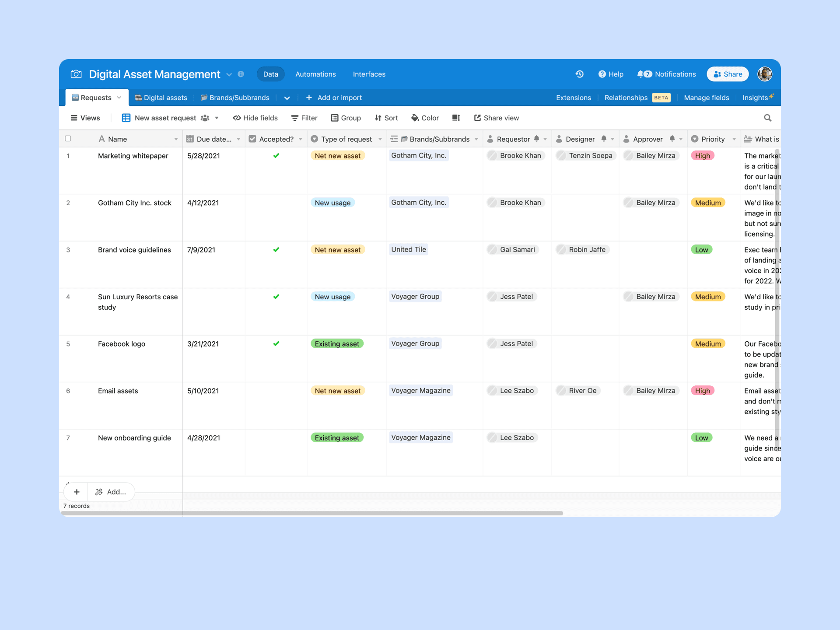Viewport: 840px width, 630px height.
Task: Click the grid view icon beside New asset request
Action: pyautogui.click(x=126, y=118)
